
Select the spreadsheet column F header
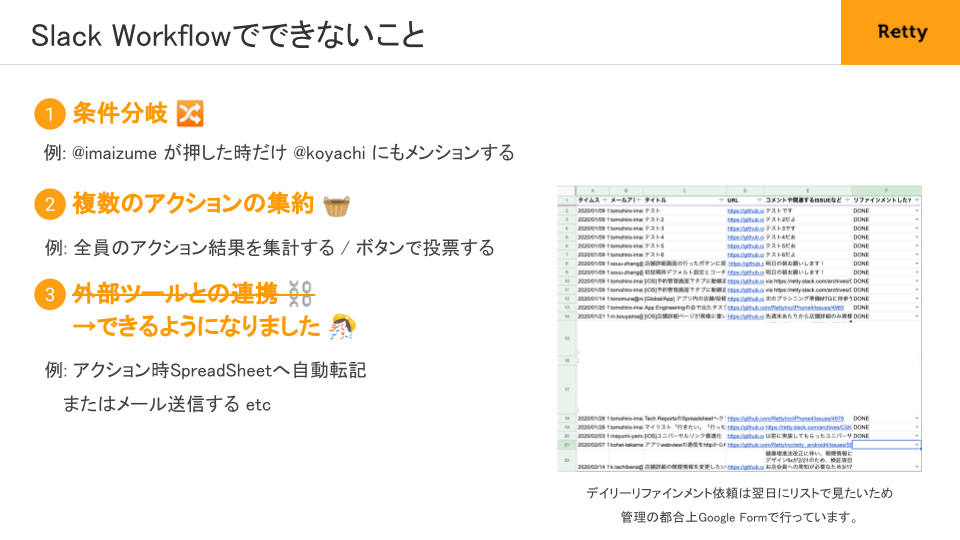887,190
